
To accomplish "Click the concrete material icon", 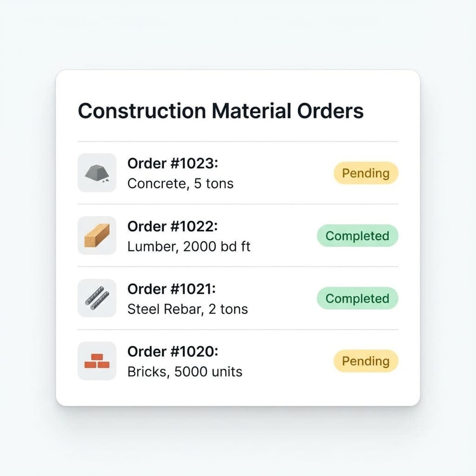I will coord(97,173).
